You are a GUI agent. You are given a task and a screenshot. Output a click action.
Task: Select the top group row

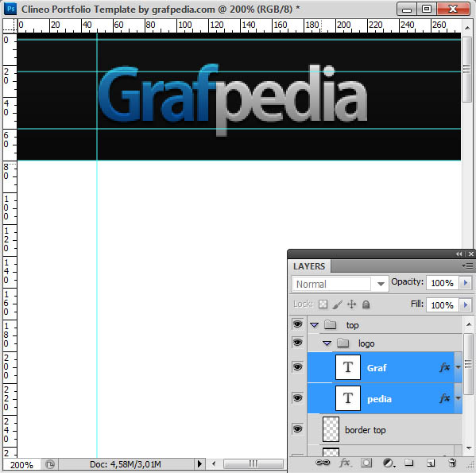click(385, 324)
